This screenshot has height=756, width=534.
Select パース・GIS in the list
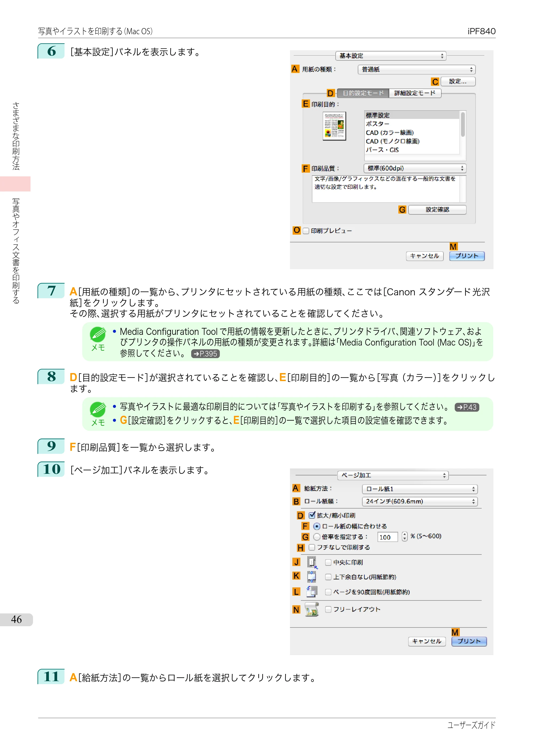412,149
